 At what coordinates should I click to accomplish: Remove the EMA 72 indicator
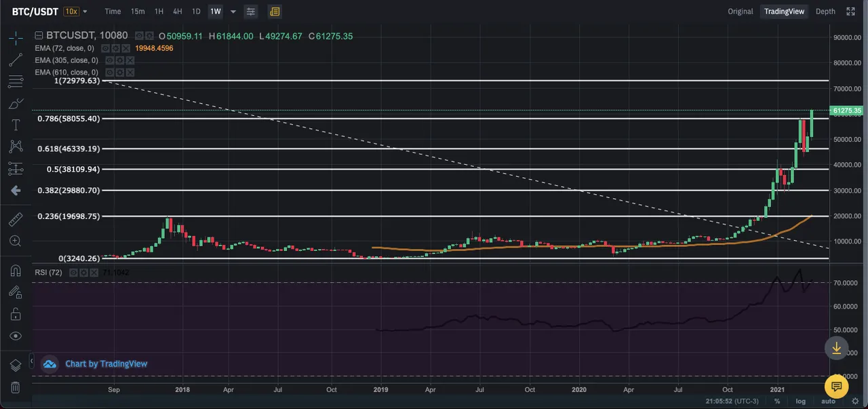(x=126, y=48)
